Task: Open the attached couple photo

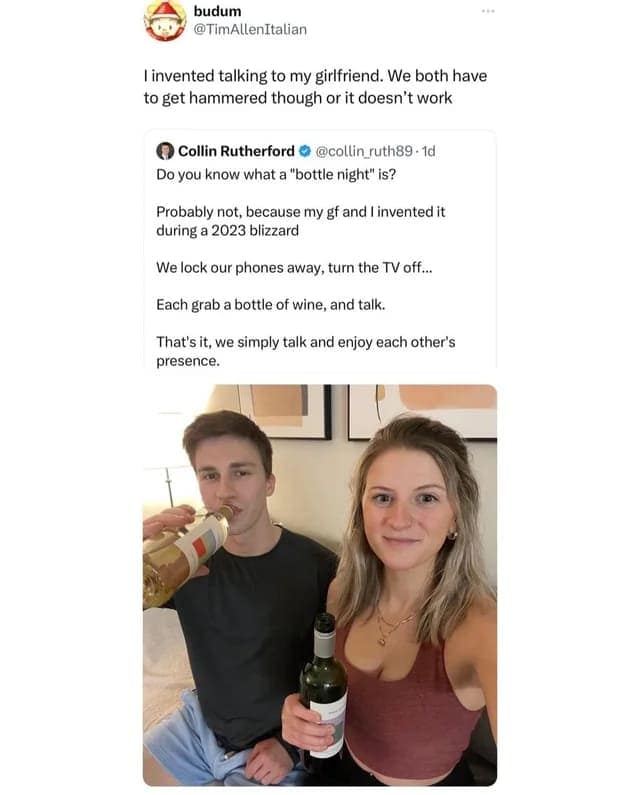Action: point(319,585)
